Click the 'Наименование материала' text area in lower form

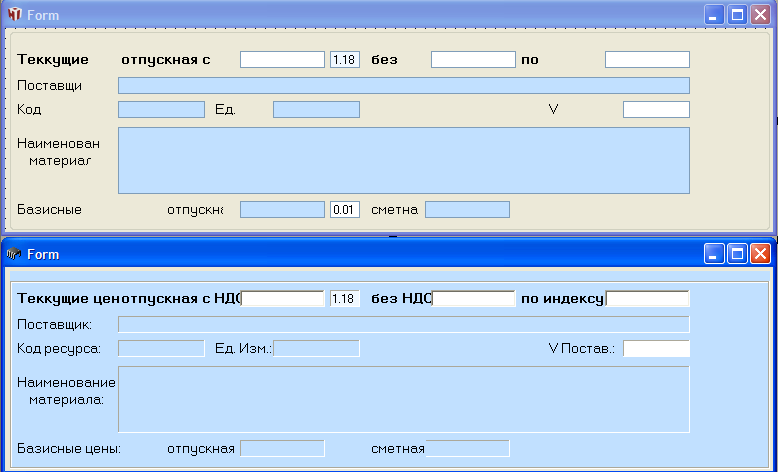[403, 399]
